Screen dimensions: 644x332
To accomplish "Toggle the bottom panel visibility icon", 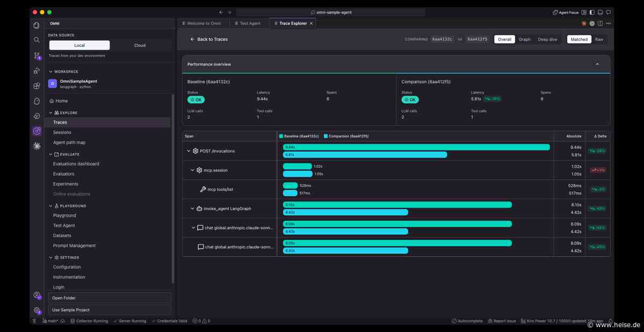I will click(x=599, y=12).
